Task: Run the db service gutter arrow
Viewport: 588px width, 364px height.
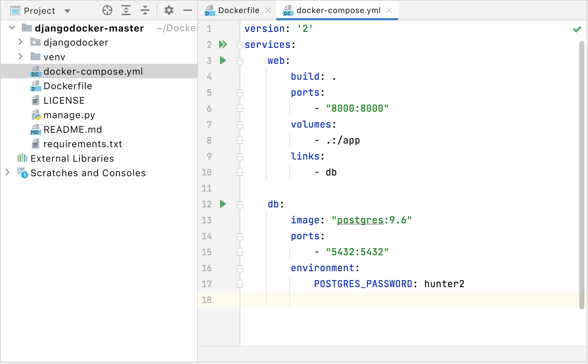Action: coord(223,204)
